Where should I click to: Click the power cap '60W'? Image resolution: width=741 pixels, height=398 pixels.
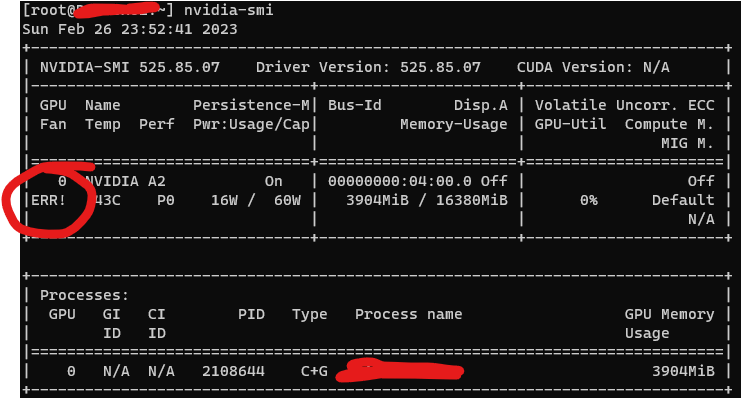[287, 200]
